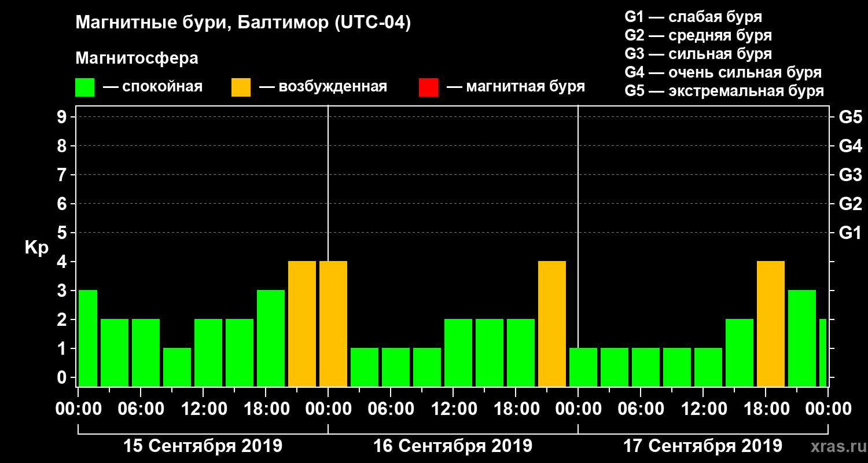868x463 pixels.
Task: Click the G5 tick label on right axis
Action: (850, 117)
